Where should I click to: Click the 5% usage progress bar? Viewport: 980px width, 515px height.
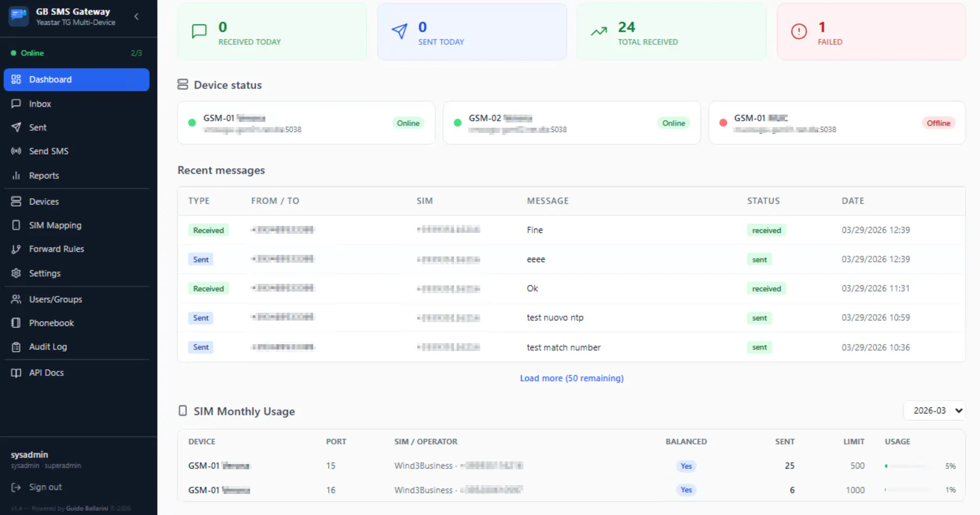907,466
